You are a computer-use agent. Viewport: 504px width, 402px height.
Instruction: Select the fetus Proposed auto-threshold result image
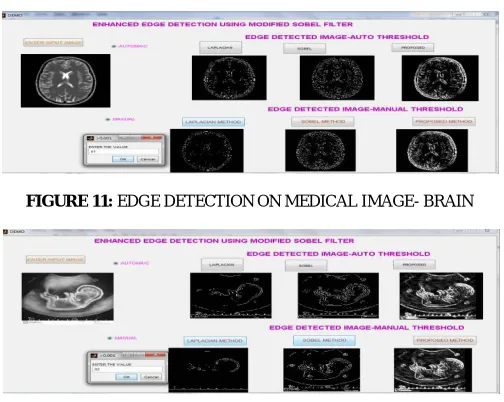pos(441,296)
